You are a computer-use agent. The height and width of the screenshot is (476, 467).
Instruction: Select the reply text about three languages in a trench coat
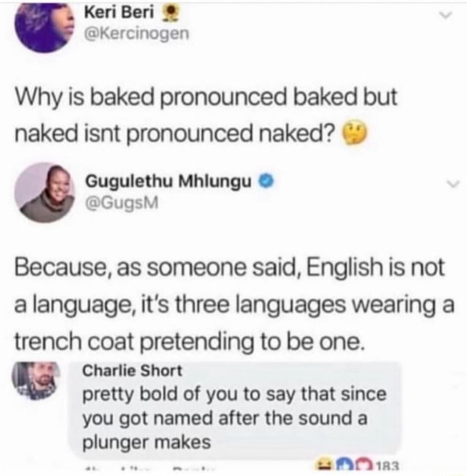coord(234,304)
